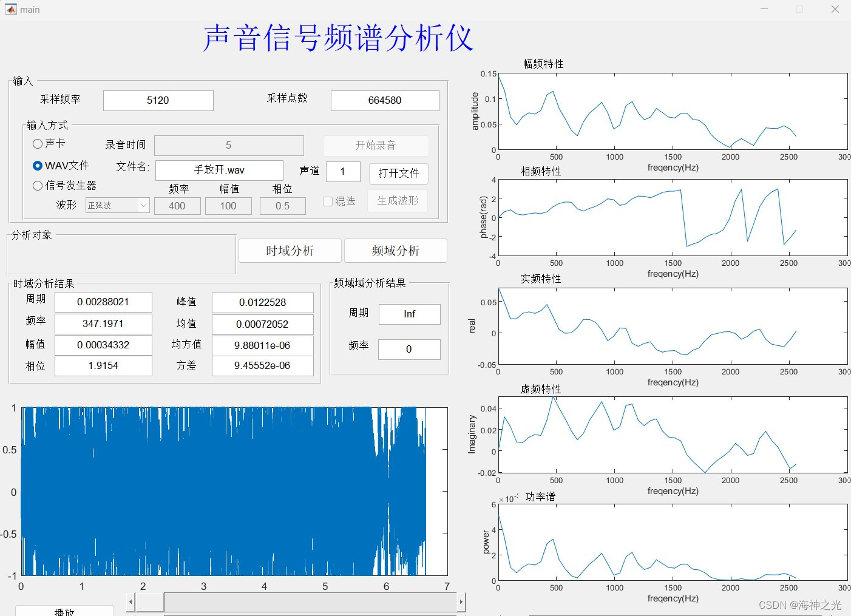Viewport: 851px width, 616px height.
Task: Click the time-domain 频率 value 347.1971
Action: [x=103, y=323]
